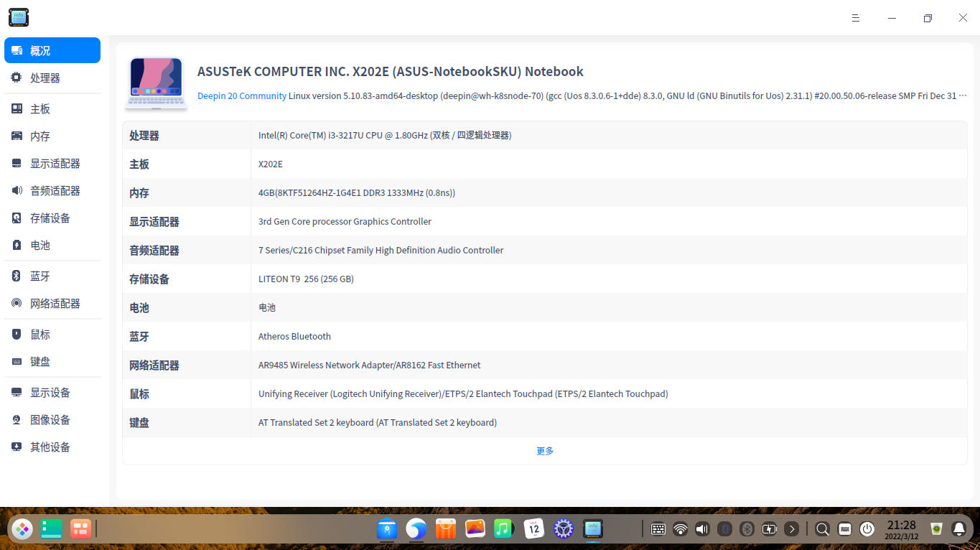Click the LITEON T9 256 GB storage value
The height and width of the screenshot is (550, 980).
(306, 279)
